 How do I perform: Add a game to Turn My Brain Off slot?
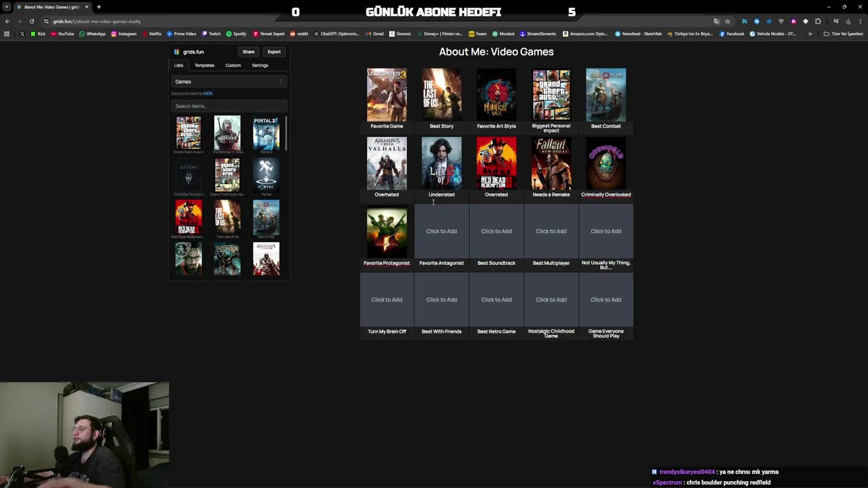387,300
